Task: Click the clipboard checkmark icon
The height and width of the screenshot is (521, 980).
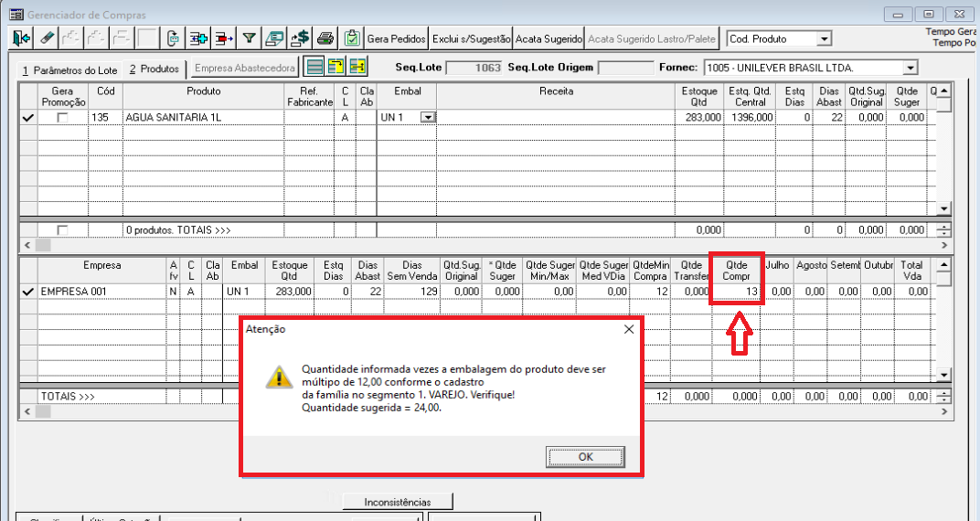Action: (352, 38)
